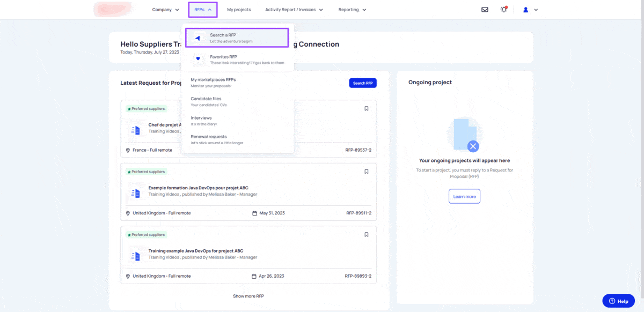Click the Learn more button
The image size is (644, 312).
pos(464,196)
